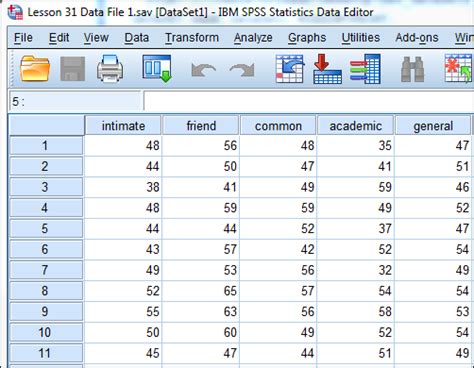The image size is (474, 368).
Task: Select row header 9
Action: tap(46, 311)
